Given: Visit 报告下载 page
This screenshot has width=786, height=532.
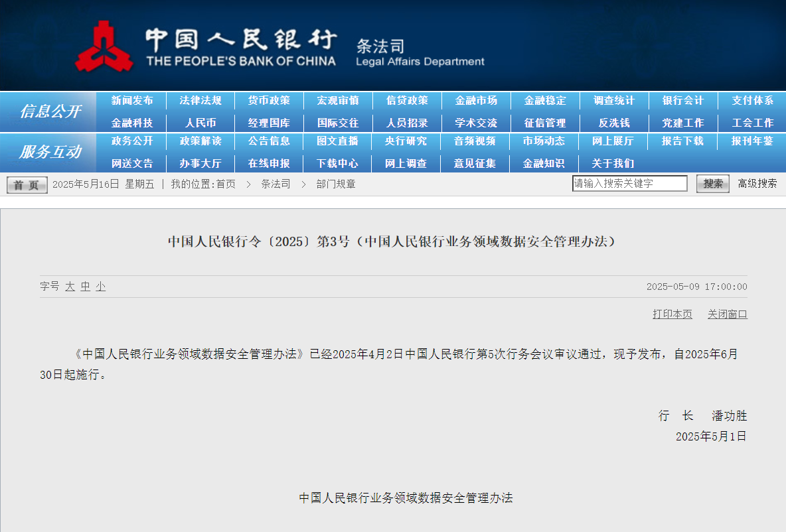Looking at the screenshot, I should pos(682,141).
